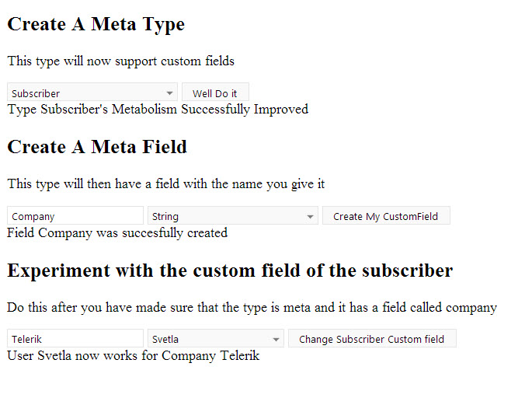Viewport: 532px width, 405px height.
Task: Click the 'String' text in the field type combo box
Action: click(x=165, y=216)
